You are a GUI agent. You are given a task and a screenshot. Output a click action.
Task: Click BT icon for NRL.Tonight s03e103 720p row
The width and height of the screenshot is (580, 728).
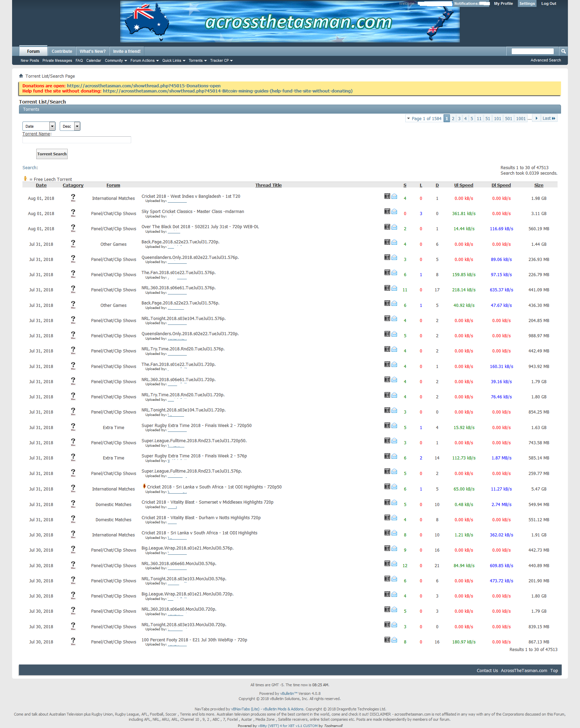387,624
